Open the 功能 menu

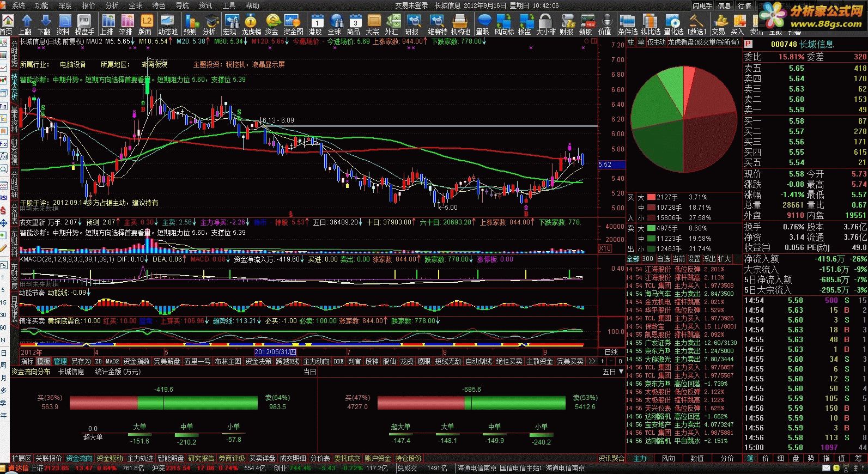coord(41,5)
